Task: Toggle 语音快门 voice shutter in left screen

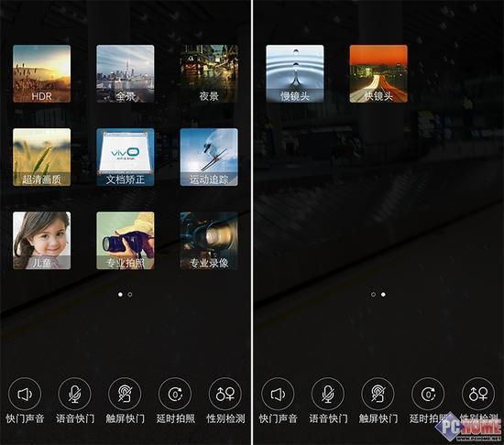Action: pyautogui.click(x=75, y=395)
